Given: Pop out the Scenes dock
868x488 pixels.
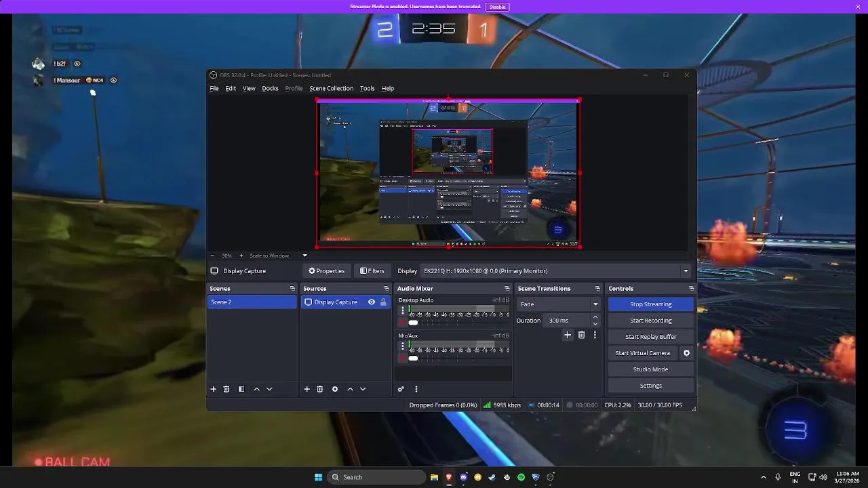Looking at the screenshot, I should [x=292, y=289].
